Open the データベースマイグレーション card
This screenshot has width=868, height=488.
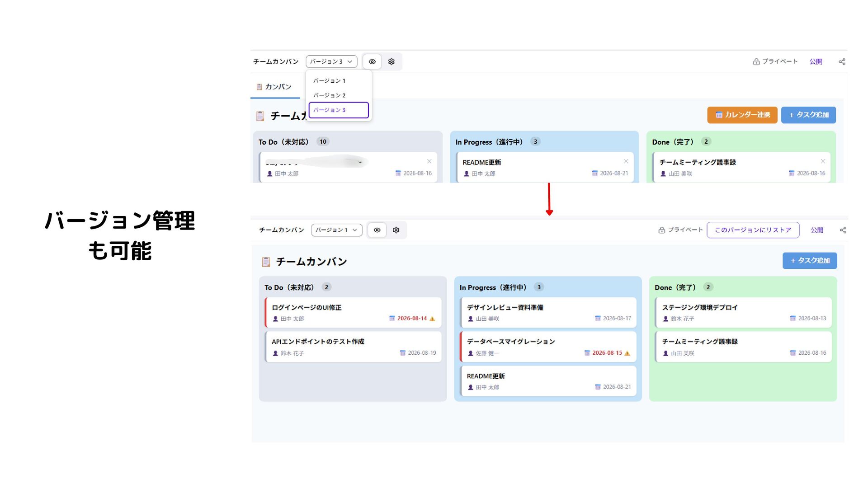548,347
